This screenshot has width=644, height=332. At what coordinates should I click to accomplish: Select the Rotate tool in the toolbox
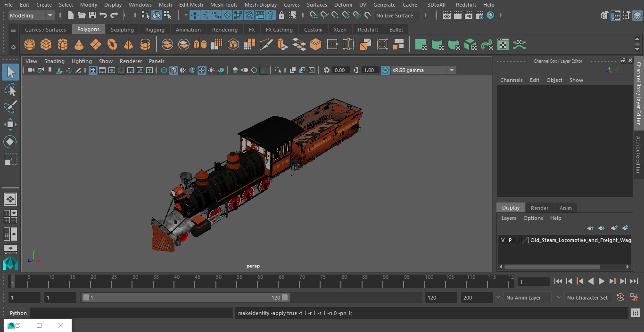[x=10, y=142]
